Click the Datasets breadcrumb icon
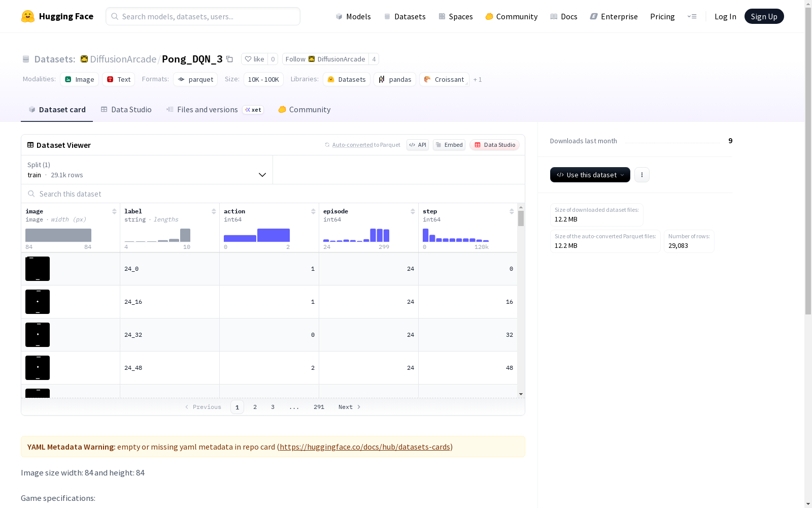 tap(26, 59)
